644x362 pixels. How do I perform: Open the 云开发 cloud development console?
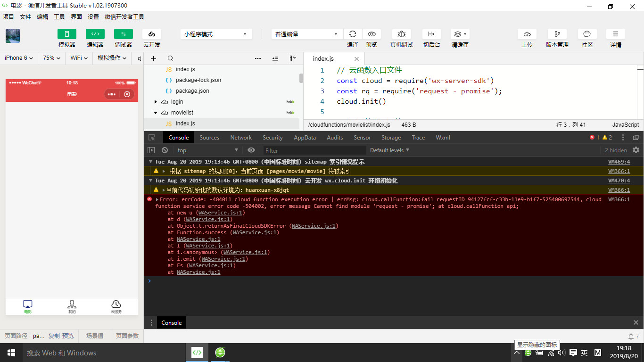[x=152, y=34]
